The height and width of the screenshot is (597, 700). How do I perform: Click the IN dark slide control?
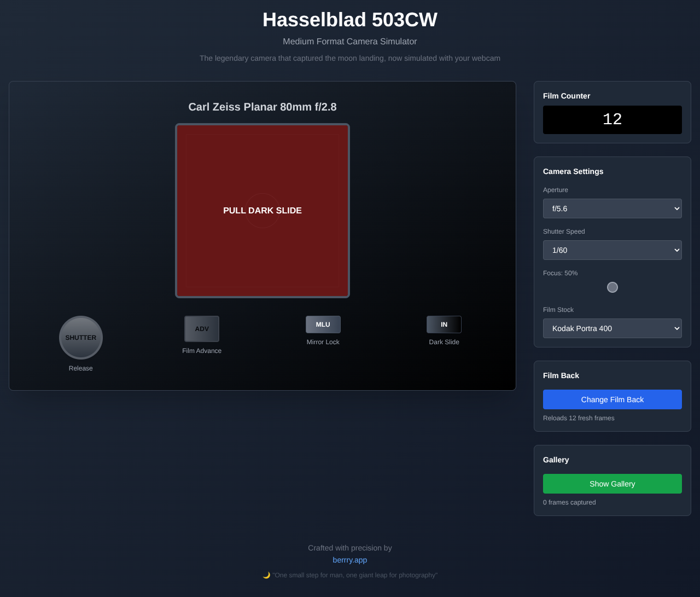[x=444, y=324]
